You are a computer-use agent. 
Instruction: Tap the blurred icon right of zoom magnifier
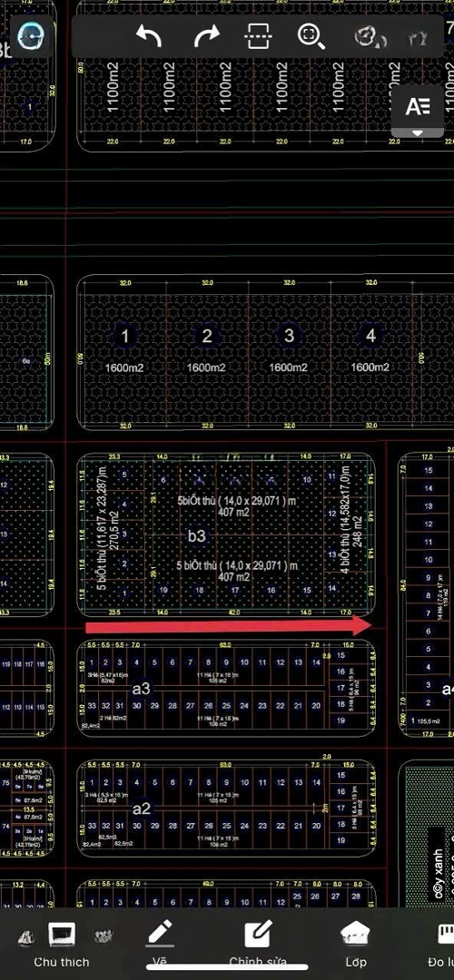click(x=367, y=37)
